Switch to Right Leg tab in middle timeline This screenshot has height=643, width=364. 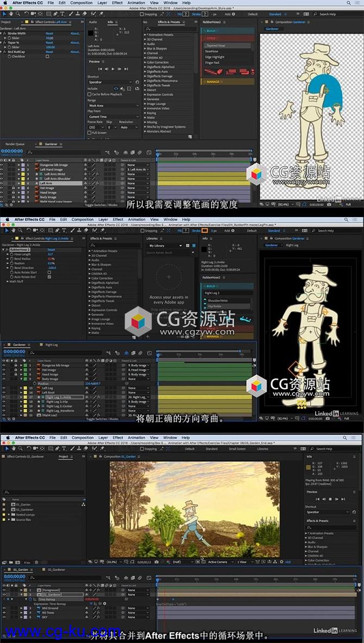tap(51, 345)
